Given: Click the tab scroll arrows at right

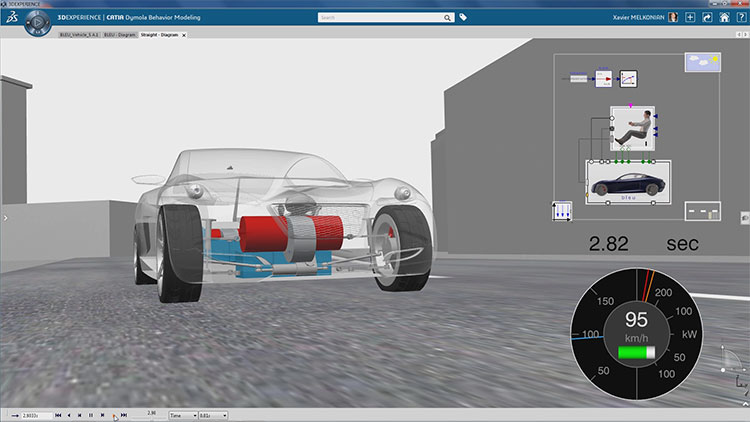Looking at the screenshot, I should pos(742,34).
